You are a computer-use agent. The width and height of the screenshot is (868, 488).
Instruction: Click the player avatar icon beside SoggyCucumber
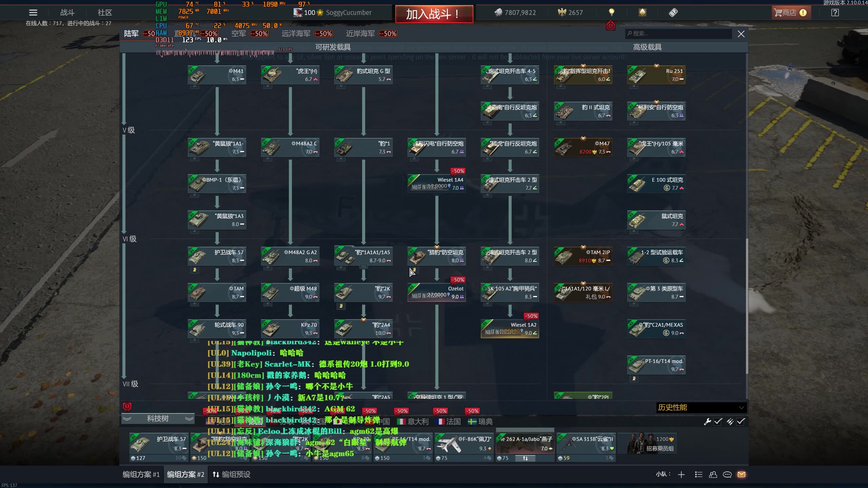pyautogui.click(x=298, y=13)
